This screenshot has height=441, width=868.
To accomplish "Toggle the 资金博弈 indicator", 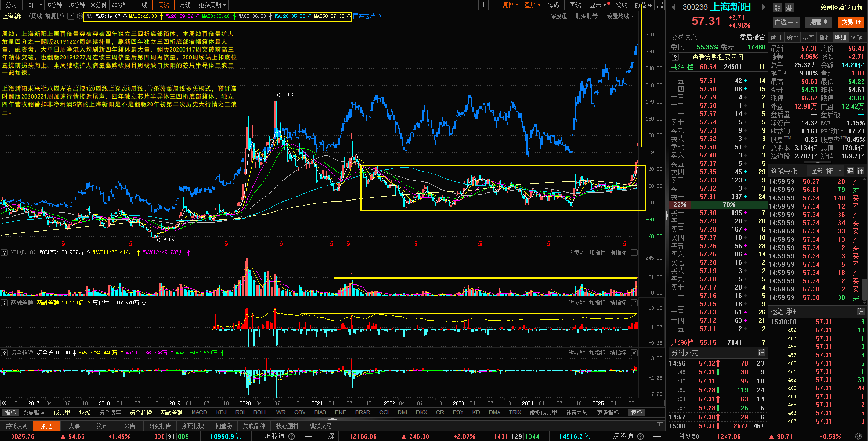I will [110, 412].
